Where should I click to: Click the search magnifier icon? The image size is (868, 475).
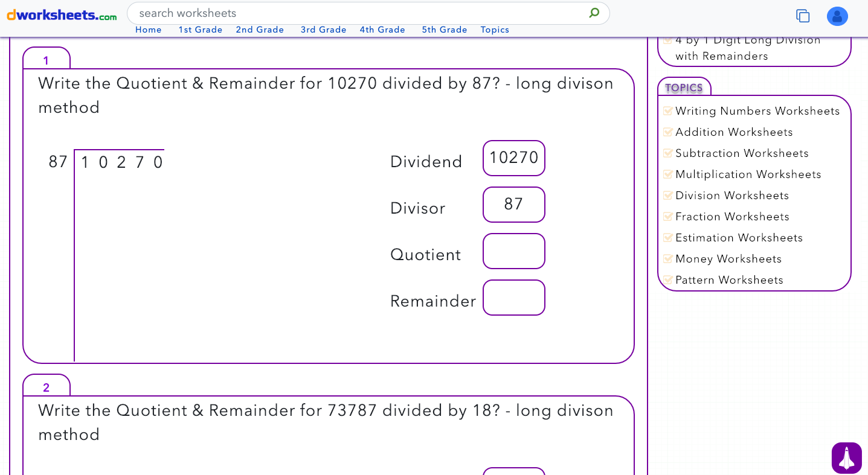(x=594, y=13)
